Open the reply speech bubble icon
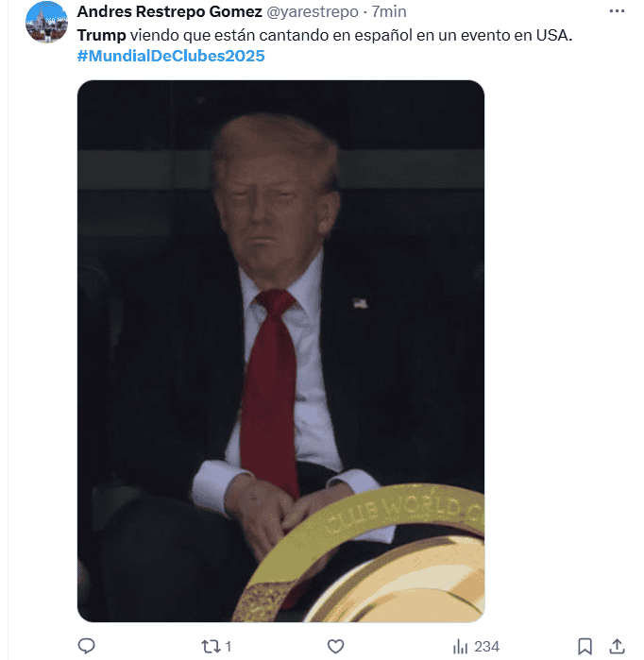Image resolution: width=644 pixels, height=660 pixels. [86, 646]
